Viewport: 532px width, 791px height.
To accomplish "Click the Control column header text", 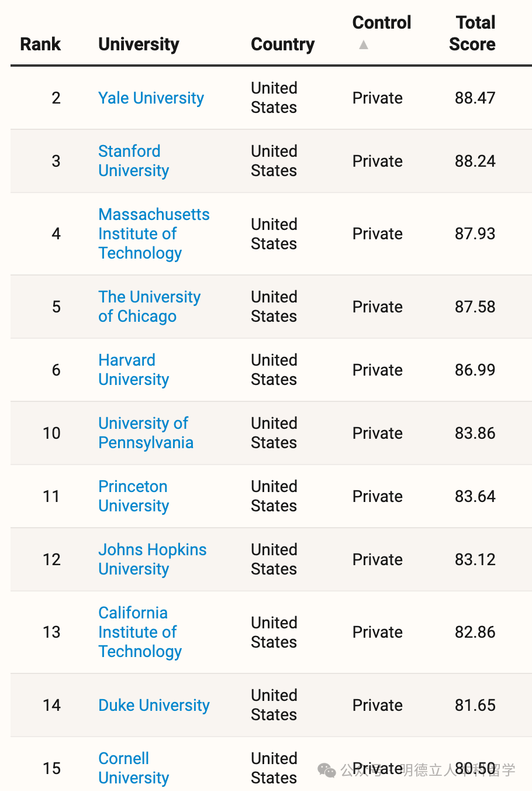I will (x=382, y=23).
